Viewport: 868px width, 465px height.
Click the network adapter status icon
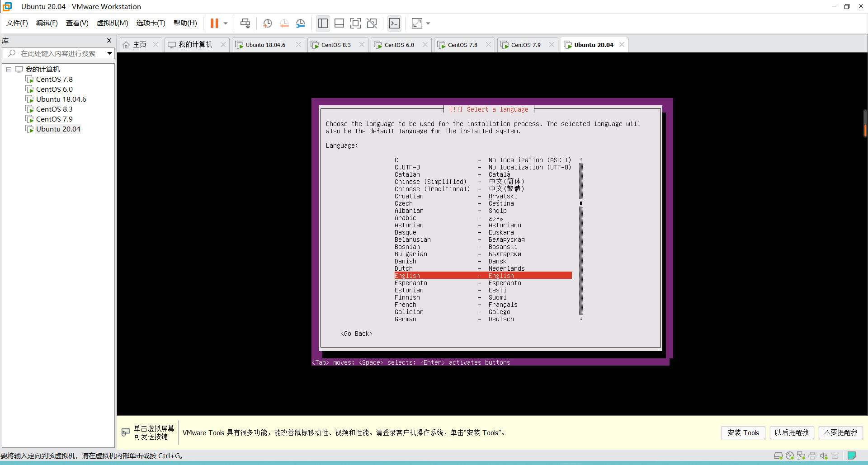(x=801, y=456)
